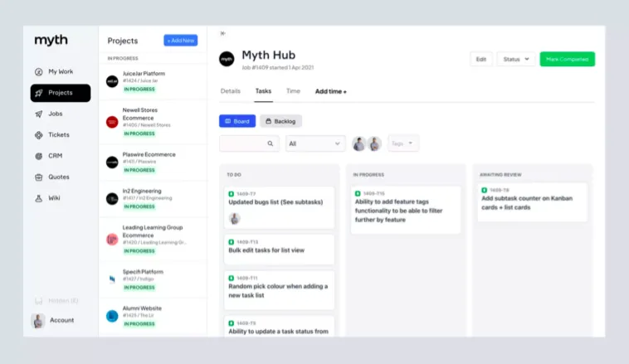Show the Hidden items entry
This screenshot has height=364, width=629.
(x=56, y=301)
